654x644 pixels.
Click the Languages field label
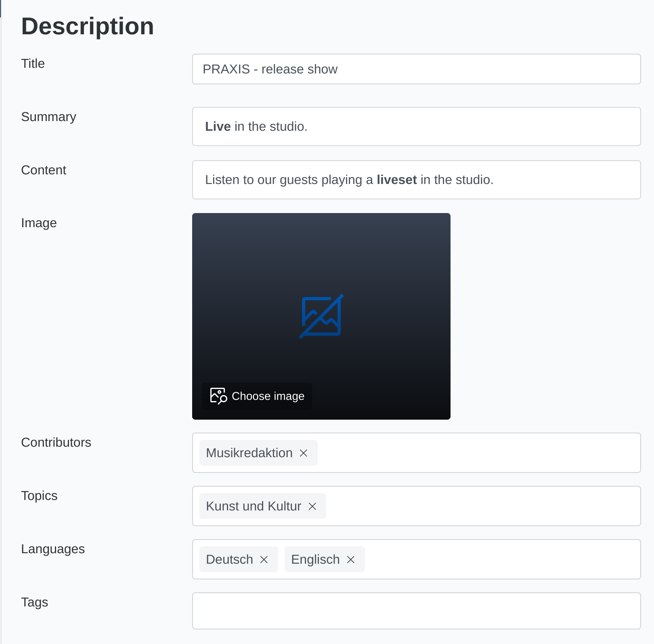[x=53, y=549]
